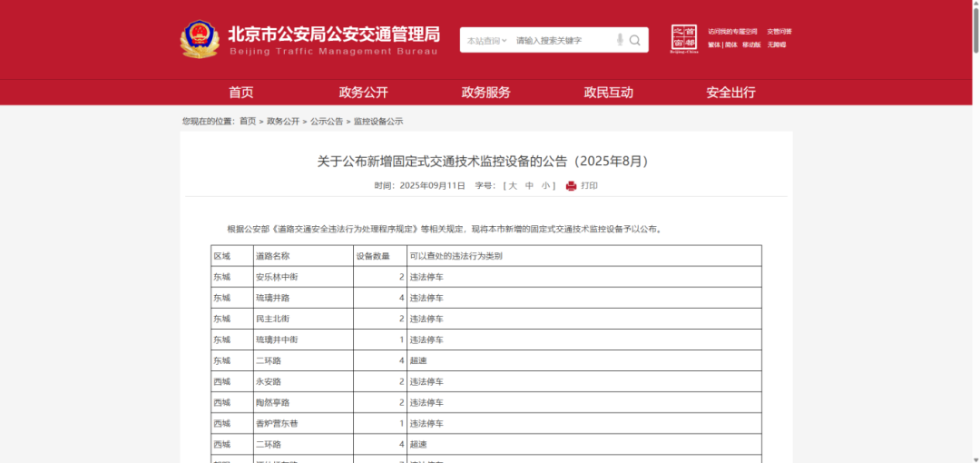Image resolution: width=980 pixels, height=463 pixels.
Task: Open the 首都之窗 Beijing-China seal logo
Action: tap(684, 39)
